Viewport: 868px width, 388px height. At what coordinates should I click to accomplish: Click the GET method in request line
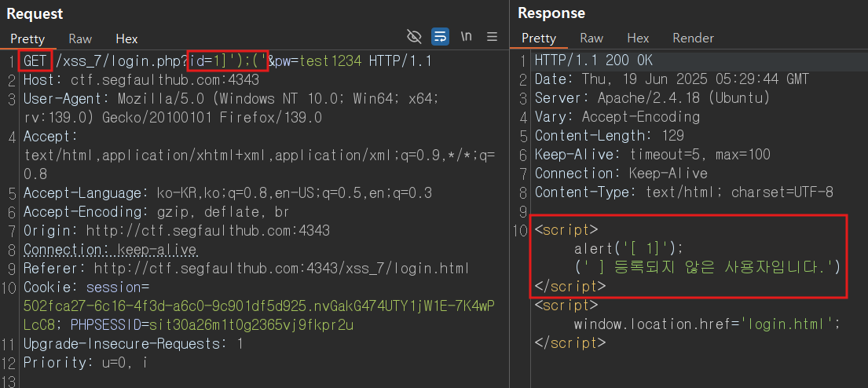coord(35,61)
